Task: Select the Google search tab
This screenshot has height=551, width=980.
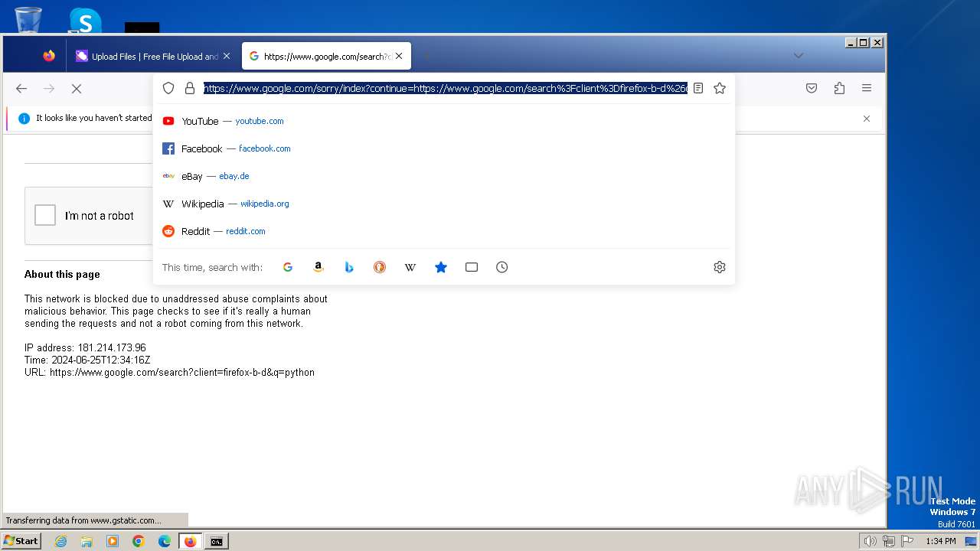Action: pos(326,56)
